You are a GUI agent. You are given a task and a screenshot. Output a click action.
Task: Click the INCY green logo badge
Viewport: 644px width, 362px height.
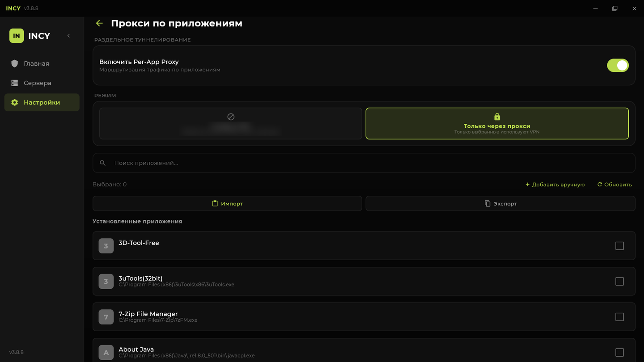[x=17, y=36]
